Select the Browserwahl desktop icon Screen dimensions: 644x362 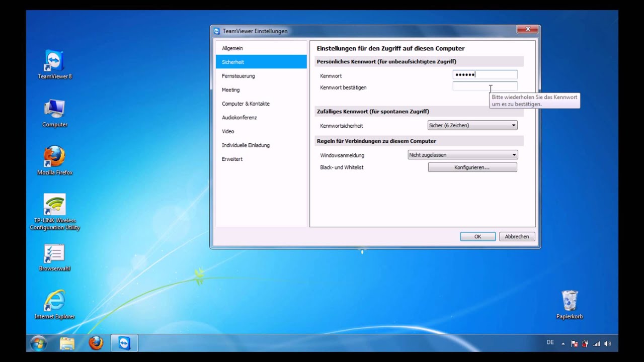[54, 258]
